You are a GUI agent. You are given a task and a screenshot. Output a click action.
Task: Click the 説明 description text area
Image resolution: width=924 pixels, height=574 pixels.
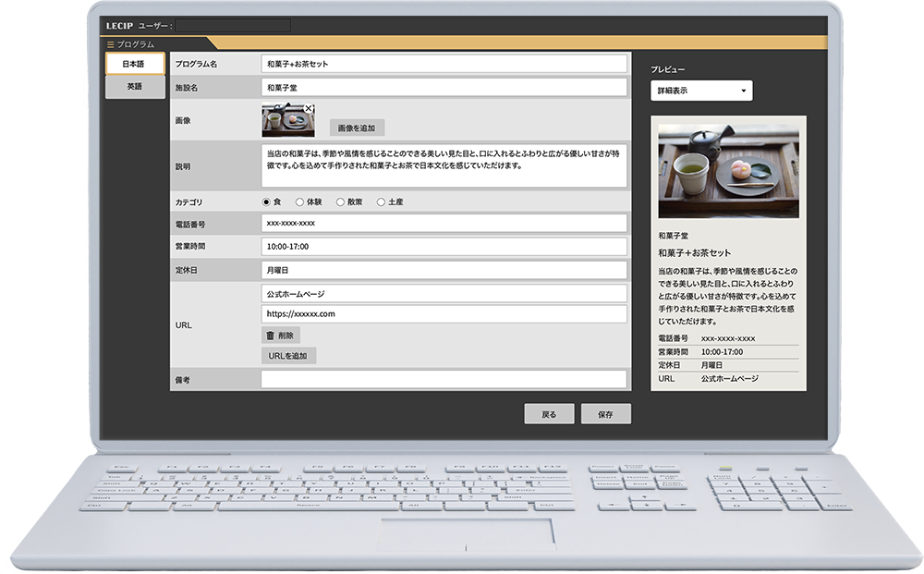pos(444,165)
